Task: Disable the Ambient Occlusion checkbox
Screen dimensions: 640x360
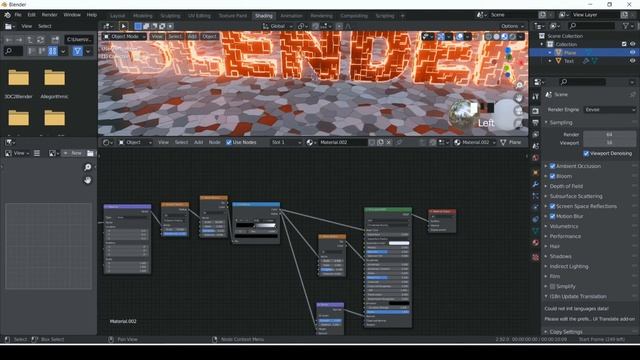Action: pyautogui.click(x=552, y=166)
